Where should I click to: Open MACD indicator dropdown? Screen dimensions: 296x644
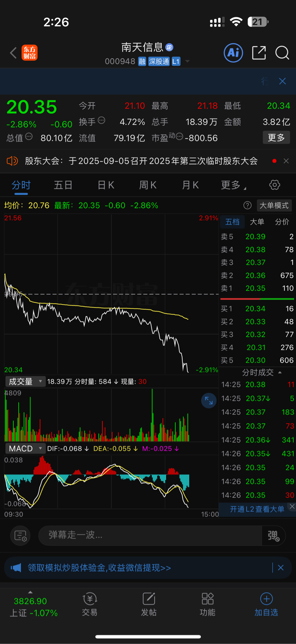pyautogui.click(x=25, y=448)
